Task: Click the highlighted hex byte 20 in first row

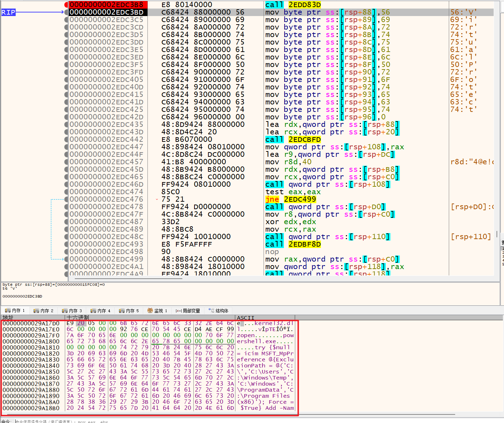Action: click(x=81, y=323)
